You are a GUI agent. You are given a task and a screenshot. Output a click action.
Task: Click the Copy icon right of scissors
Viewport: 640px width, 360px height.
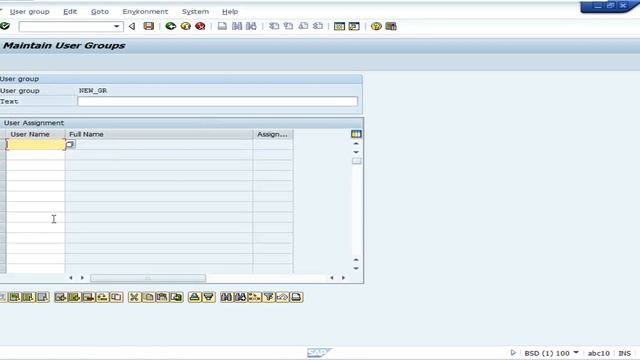(148, 297)
